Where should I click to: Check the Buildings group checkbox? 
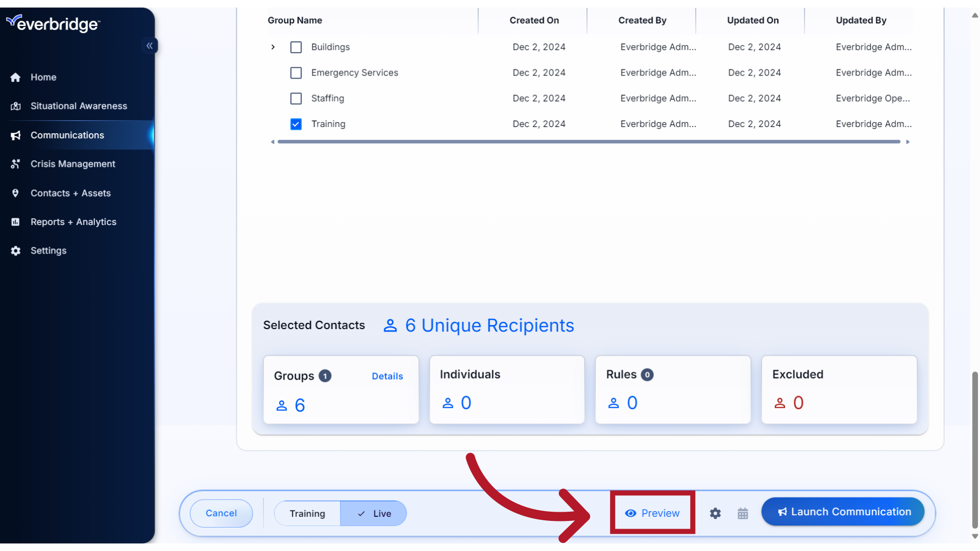(x=296, y=47)
